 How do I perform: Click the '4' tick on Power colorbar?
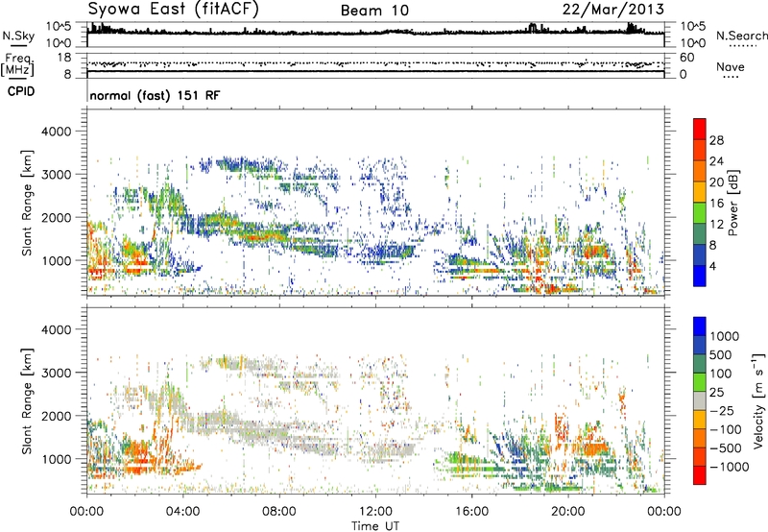coord(712,266)
